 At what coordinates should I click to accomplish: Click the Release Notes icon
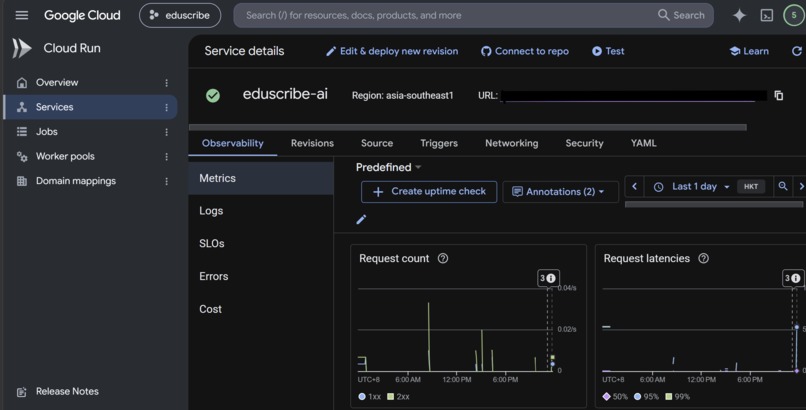[22, 392]
